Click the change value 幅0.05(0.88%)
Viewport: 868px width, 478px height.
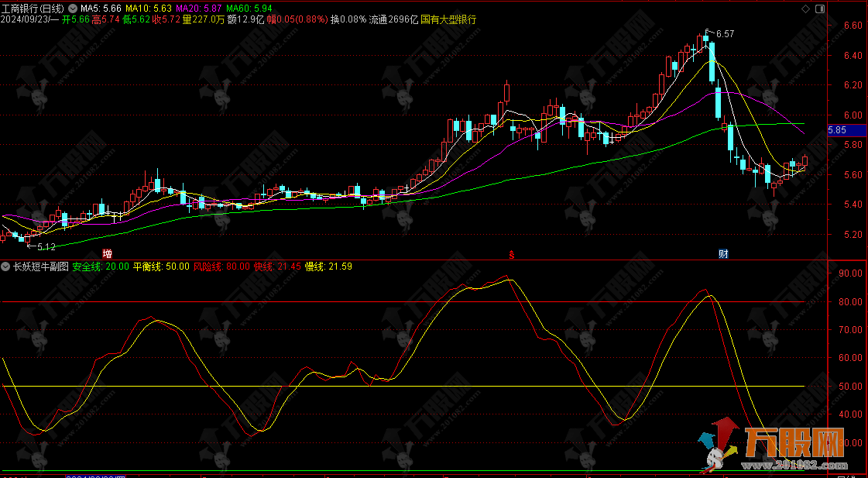[x=297, y=19]
